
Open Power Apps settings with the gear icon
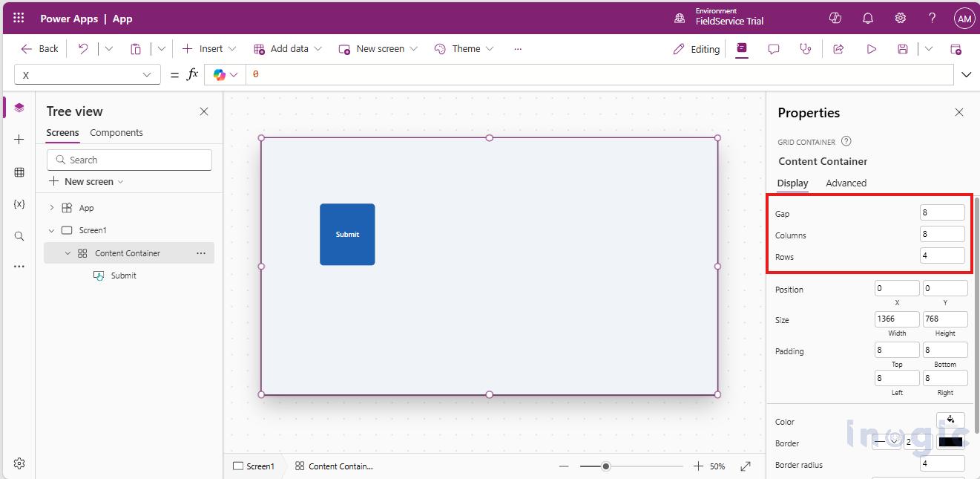point(900,18)
